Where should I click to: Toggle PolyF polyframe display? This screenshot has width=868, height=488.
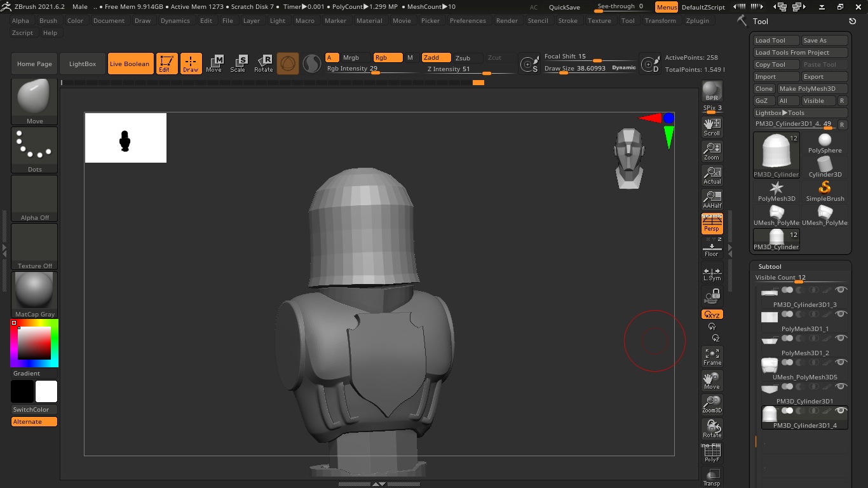click(712, 453)
